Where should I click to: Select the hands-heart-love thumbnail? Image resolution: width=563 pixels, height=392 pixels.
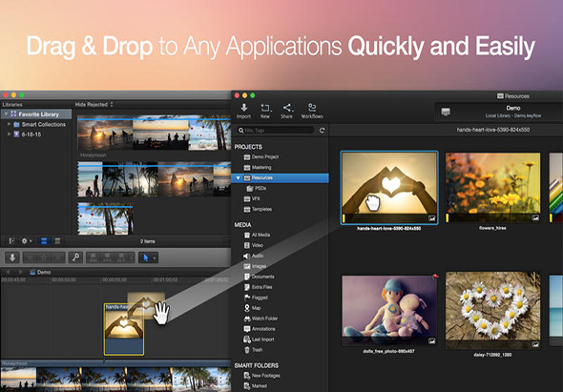pos(389,187)
